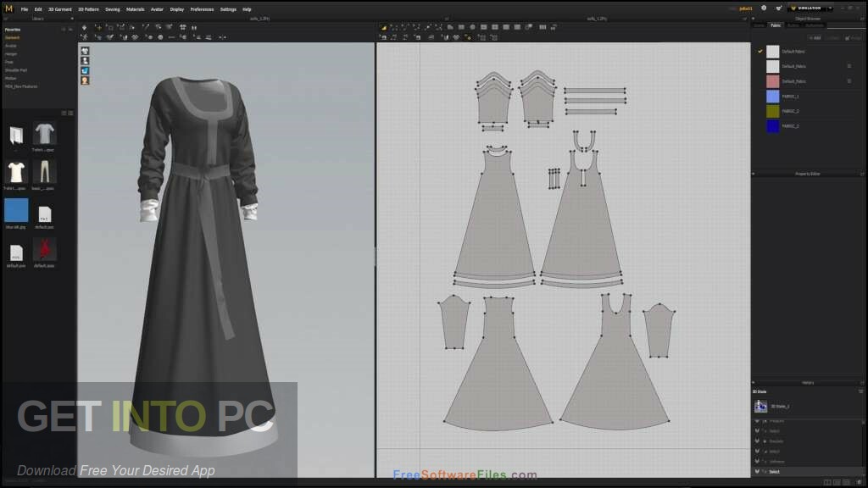868x488 pixels.
Task: Click the two-bars pause-like icon in 3D toolbar
Action: [x=194, y=27]
